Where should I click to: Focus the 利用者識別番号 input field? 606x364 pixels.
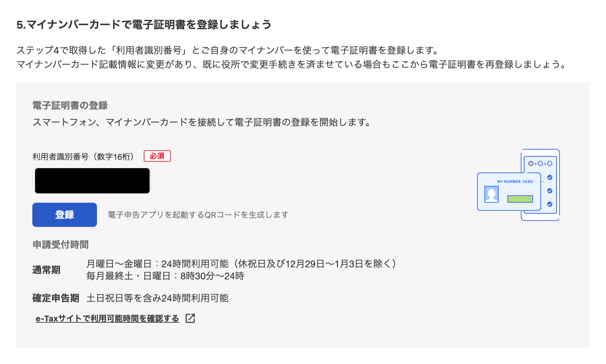(92, 181)
